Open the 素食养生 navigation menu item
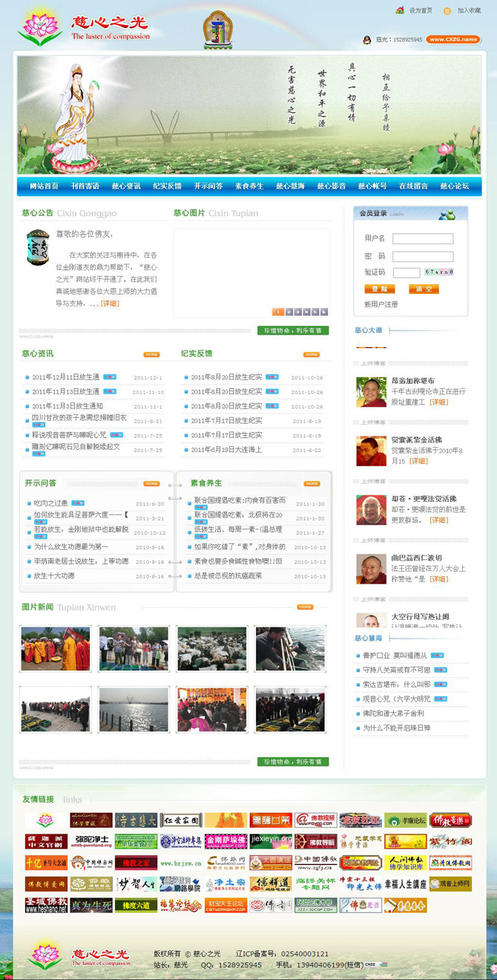This screenshot has width=497, height=980. click(249, 186)
